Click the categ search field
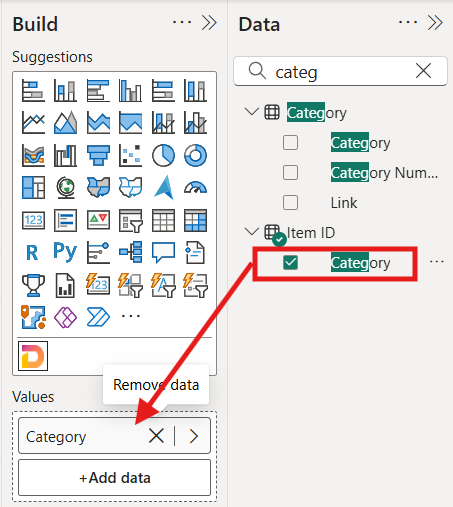The height and width of the screenshot is (507, 453). coord(340,71)
